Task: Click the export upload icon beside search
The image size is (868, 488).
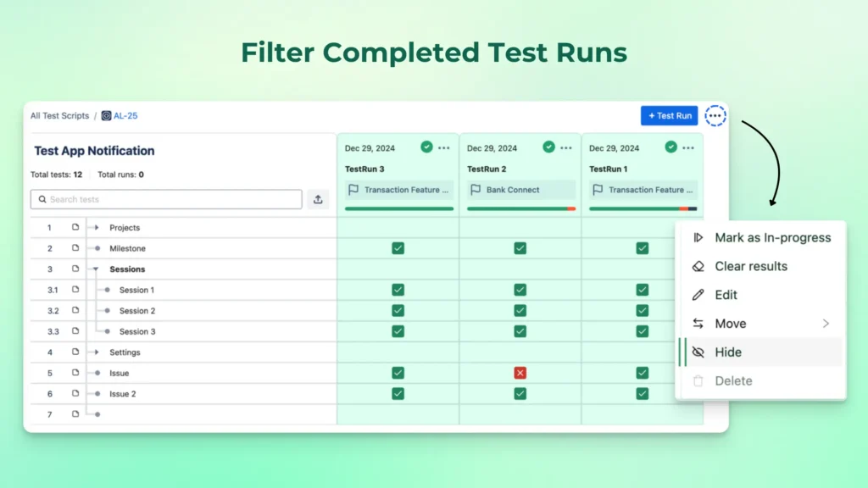Action: tap(318, 199)
